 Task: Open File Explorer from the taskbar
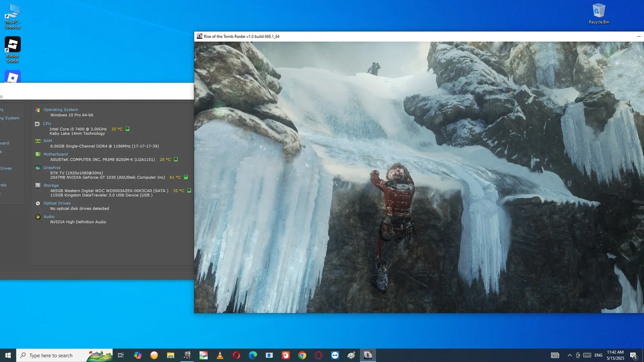point(170,355)
